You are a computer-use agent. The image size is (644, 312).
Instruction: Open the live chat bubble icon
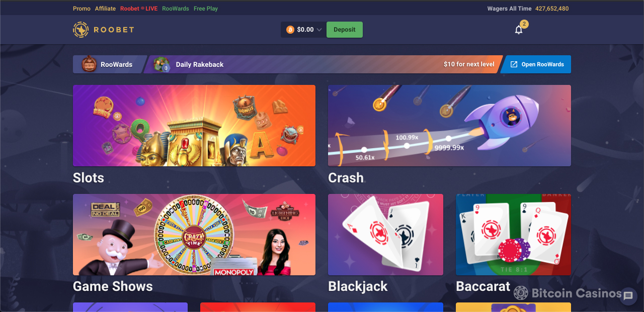628,296
